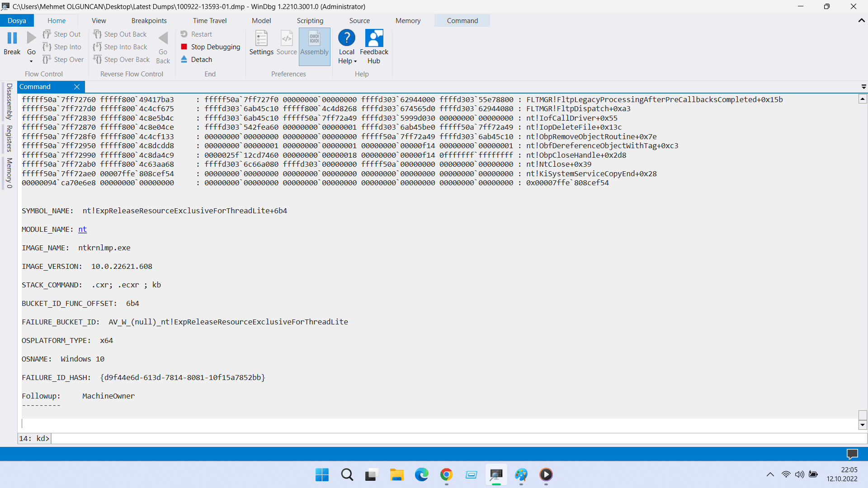
Task: Click the Break pause icon
Action: click(12, 38)
